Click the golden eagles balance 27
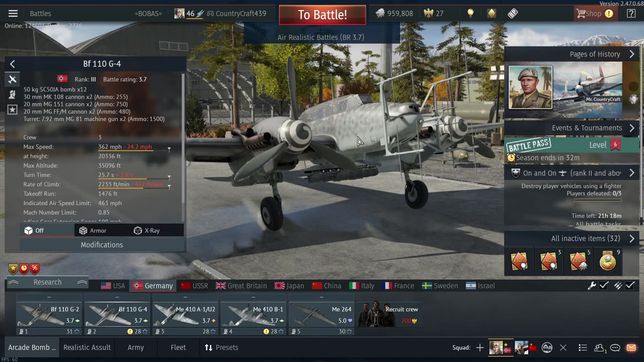The image size is (644, 362). pyautogui.click(x=434, y=14)
